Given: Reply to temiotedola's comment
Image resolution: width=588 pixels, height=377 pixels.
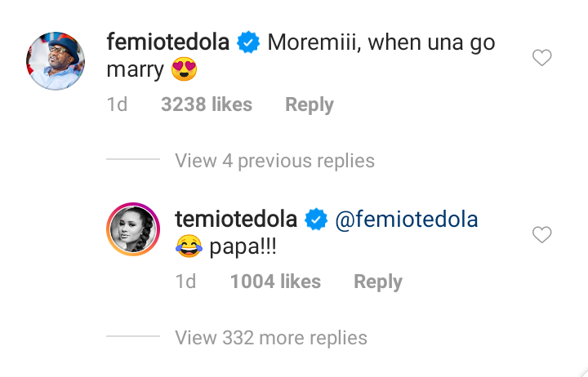Looking at the screenshot, I should point(377,282).
